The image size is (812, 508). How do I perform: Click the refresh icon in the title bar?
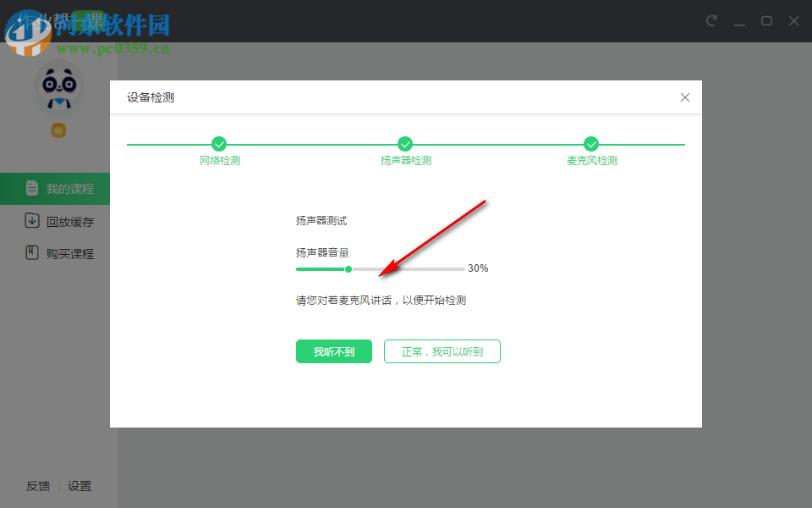(x=710, y=20)
